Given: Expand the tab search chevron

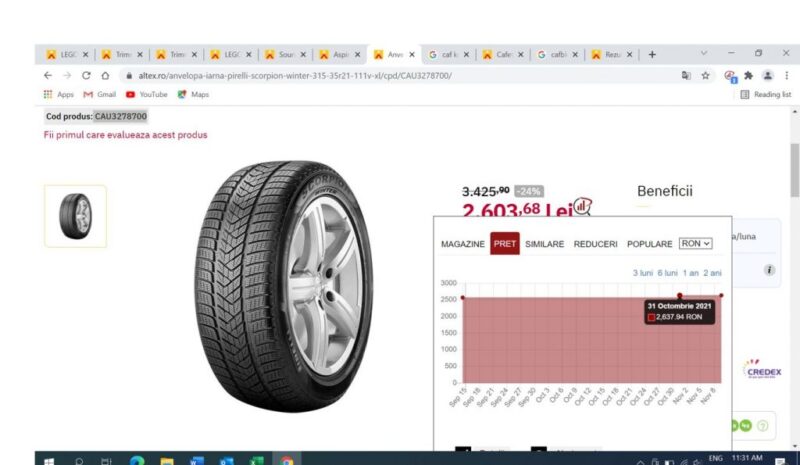Looking at the screenshot, I should coord(703,53).
